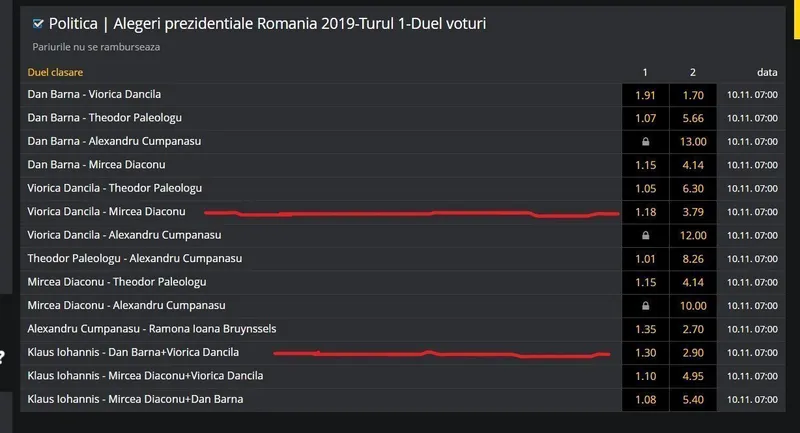The width and height of the screenshot is (800, 433).
Task: Choose 5.40 odds for Mircea Diaconu+Dan Barna
Action: point(693,399)
